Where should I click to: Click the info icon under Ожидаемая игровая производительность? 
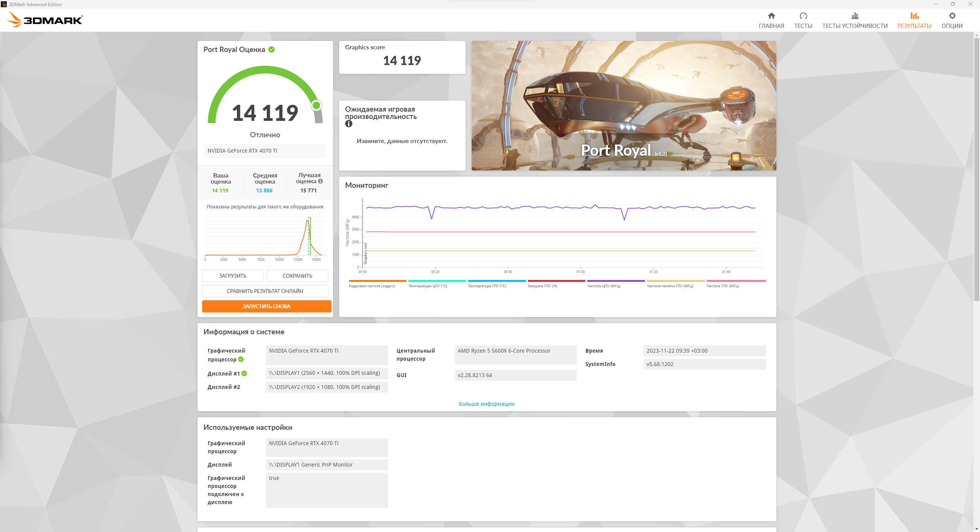(348, 124)
